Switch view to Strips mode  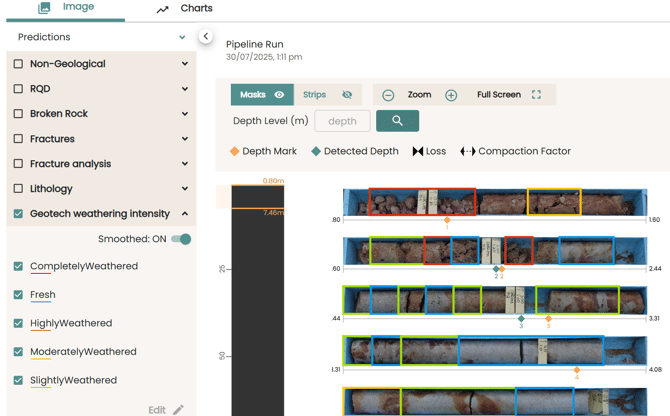coord(327,95)
